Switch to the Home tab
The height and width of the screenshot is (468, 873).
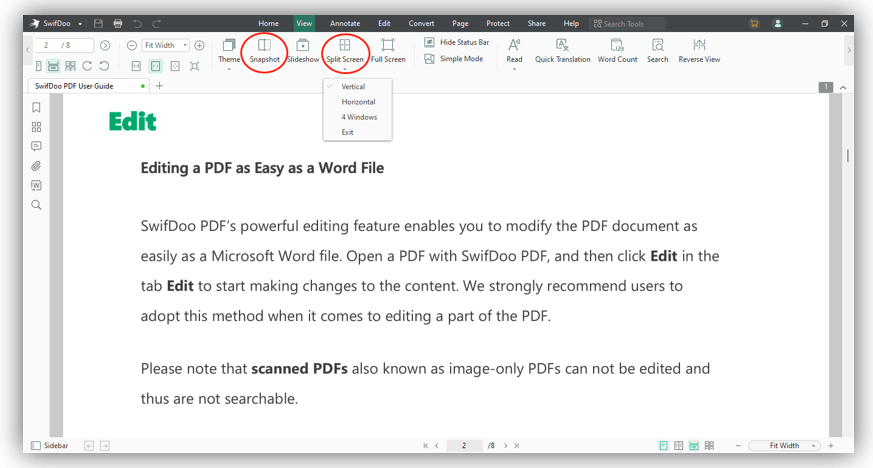coord(268,23)
